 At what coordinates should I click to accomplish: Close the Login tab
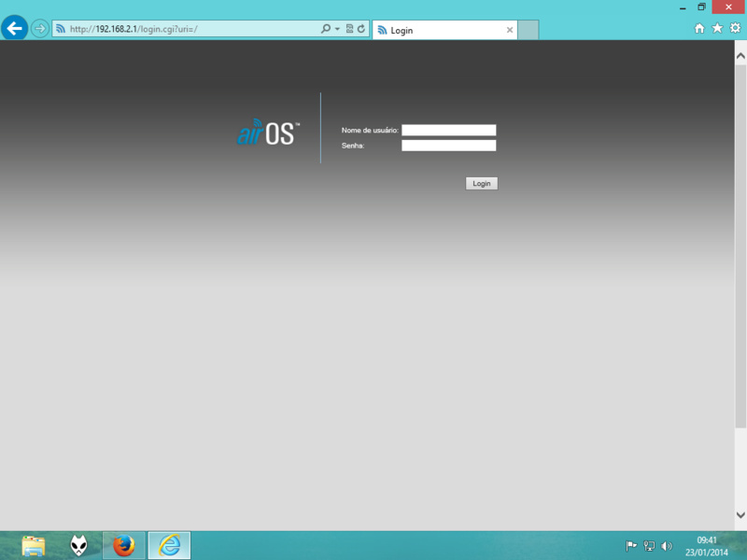(x=510, y=30)
